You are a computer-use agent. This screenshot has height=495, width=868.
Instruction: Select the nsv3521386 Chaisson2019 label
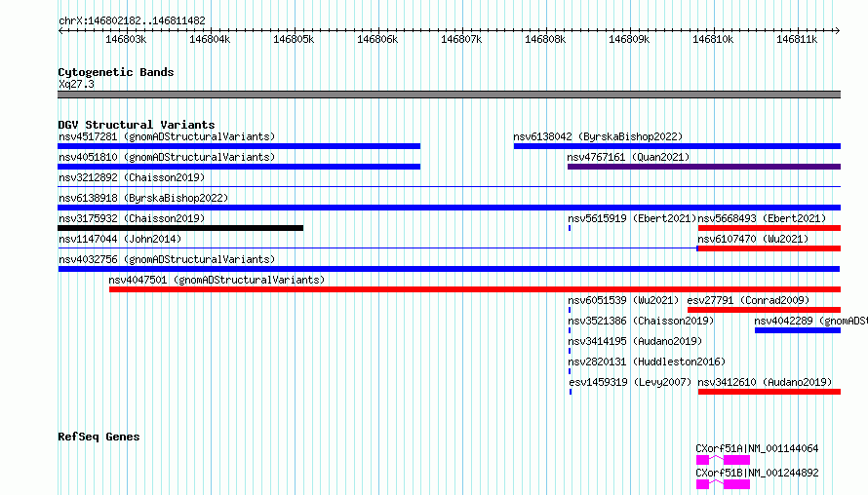[641, 321]
